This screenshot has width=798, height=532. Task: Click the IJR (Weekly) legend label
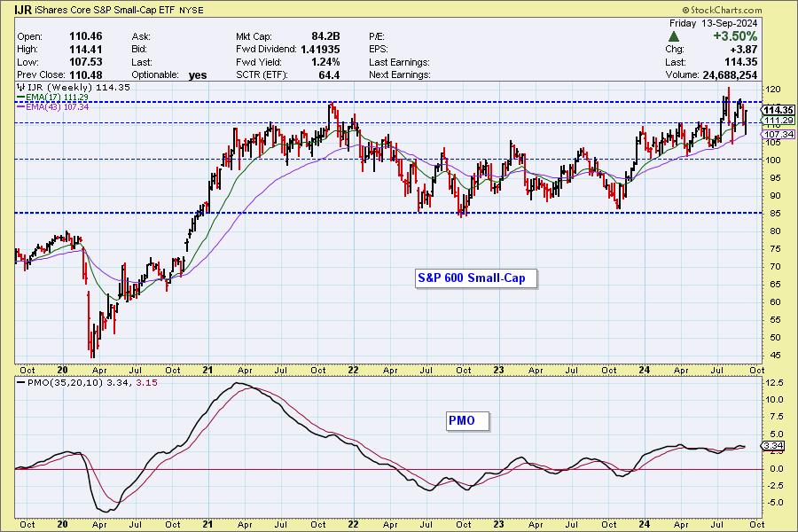tap(60, 88)
